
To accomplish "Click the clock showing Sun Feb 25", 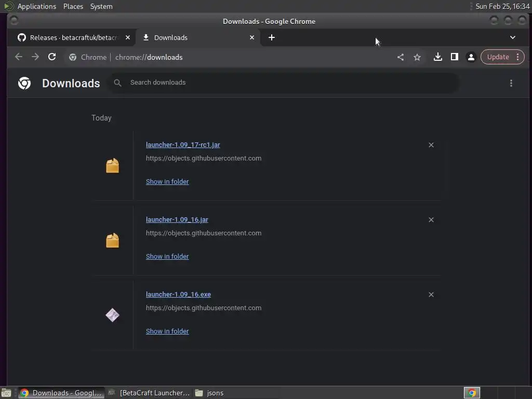I will (502, 6).
